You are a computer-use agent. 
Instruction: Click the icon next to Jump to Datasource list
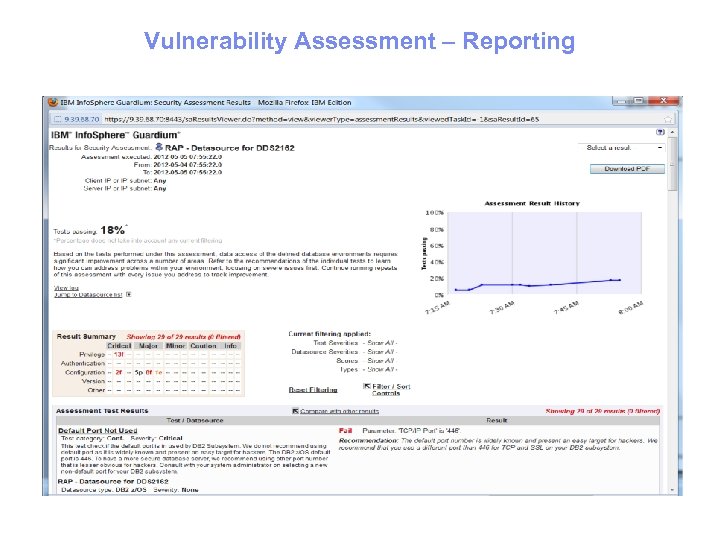(129, 294)
